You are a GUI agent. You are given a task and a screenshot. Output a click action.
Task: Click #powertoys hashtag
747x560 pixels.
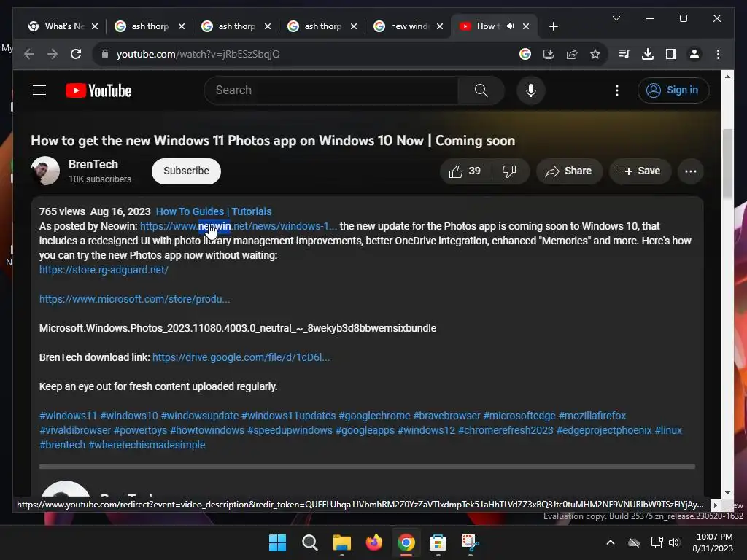(x=141, y=430)
